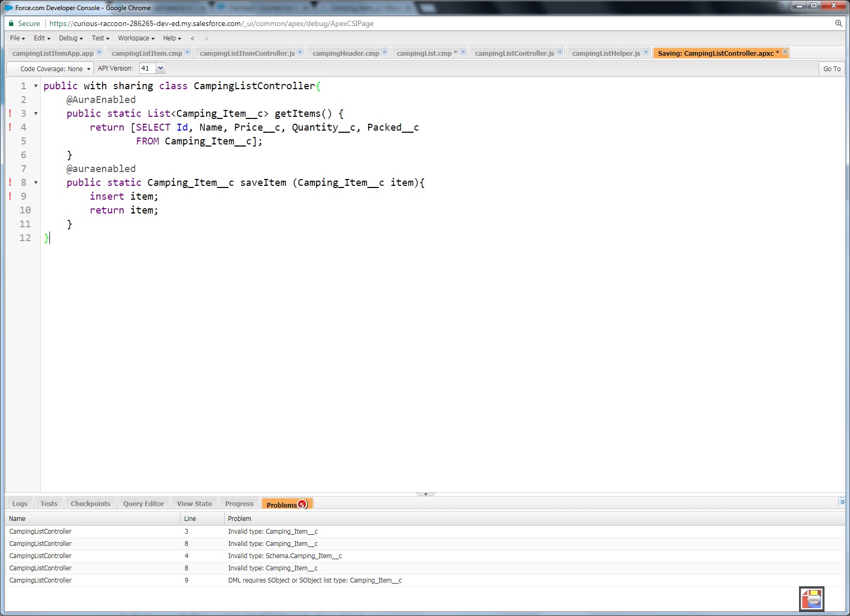Viewport: 850px width, 616px height.
Task: Open the Checkpoints panel tab
Action: pos(90,503)
